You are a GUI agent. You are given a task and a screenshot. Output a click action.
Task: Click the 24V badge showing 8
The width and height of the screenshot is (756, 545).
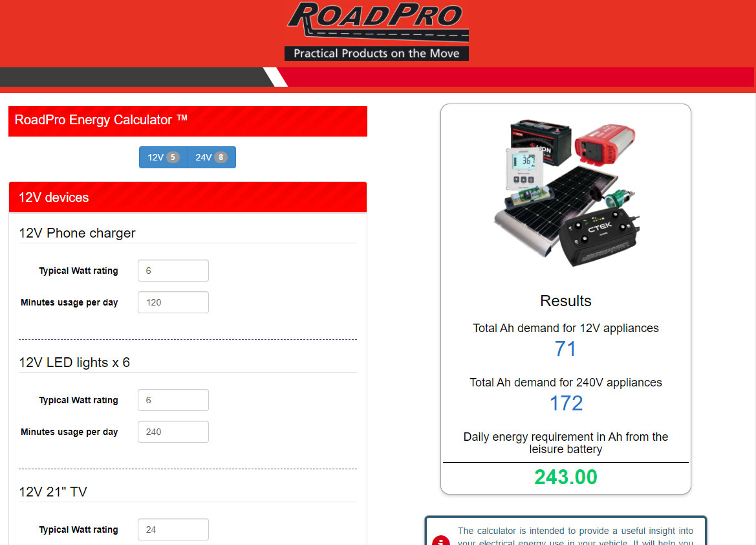(221, 157)
